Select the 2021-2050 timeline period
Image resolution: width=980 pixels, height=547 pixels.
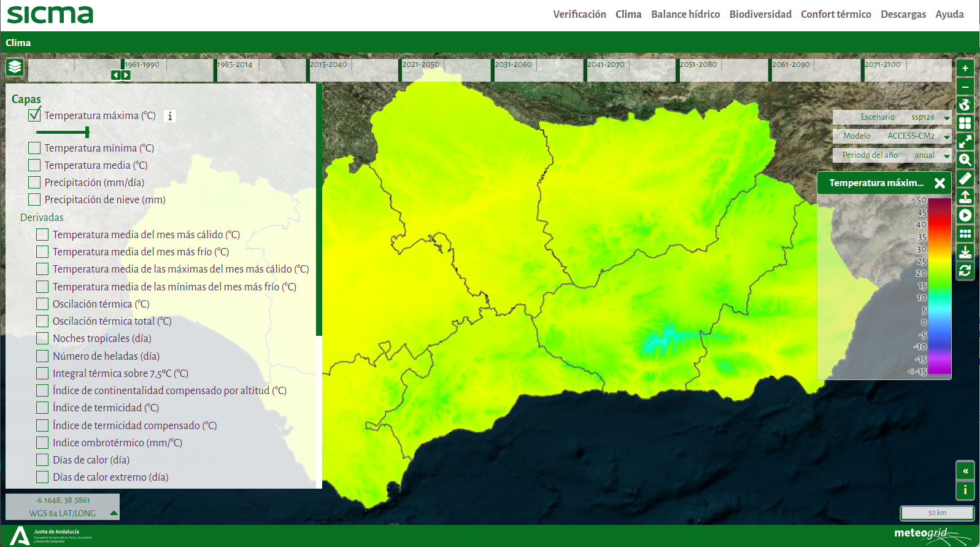(x=420, y=64)
